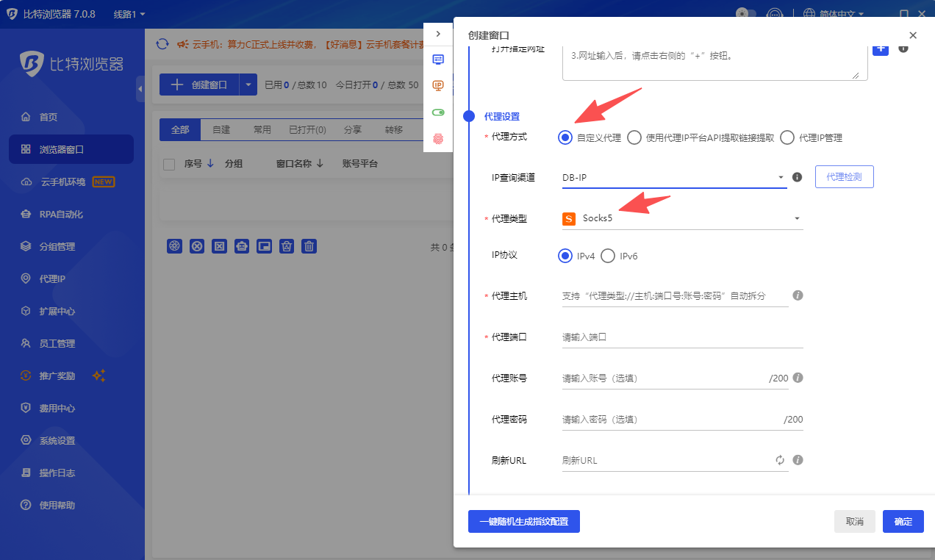The width and height of the screenshot is (935, 560).
Task: Click 一键随机生成指纹配置 at dialog bottom
Action: click(x=524, y=521)
